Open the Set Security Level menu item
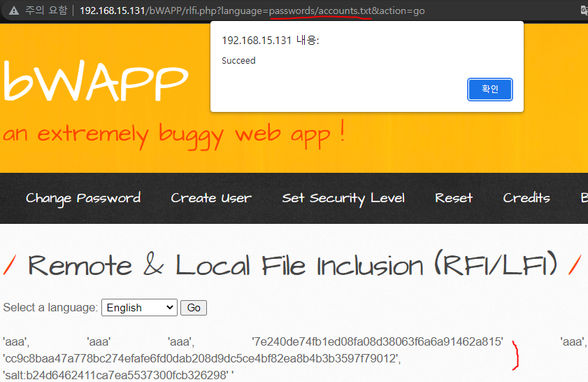 coord(343,198)
